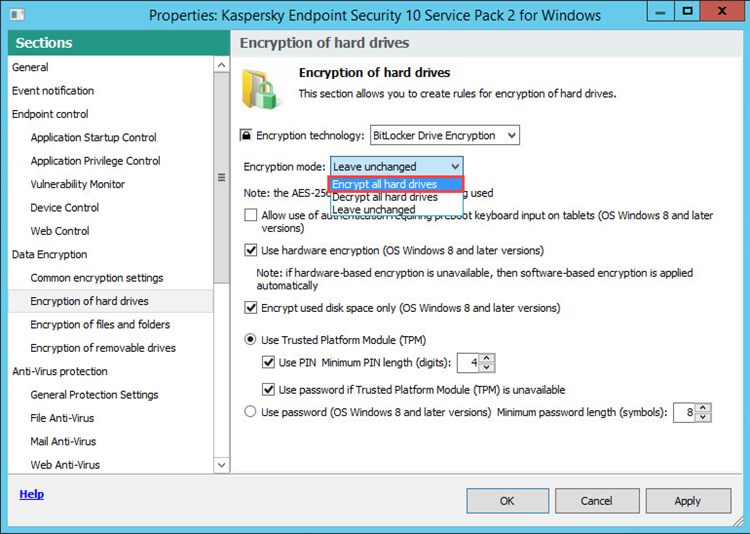Collapse the Encryption mode dropdown
This screenshot has width=750, height=534.
(397, 167)
